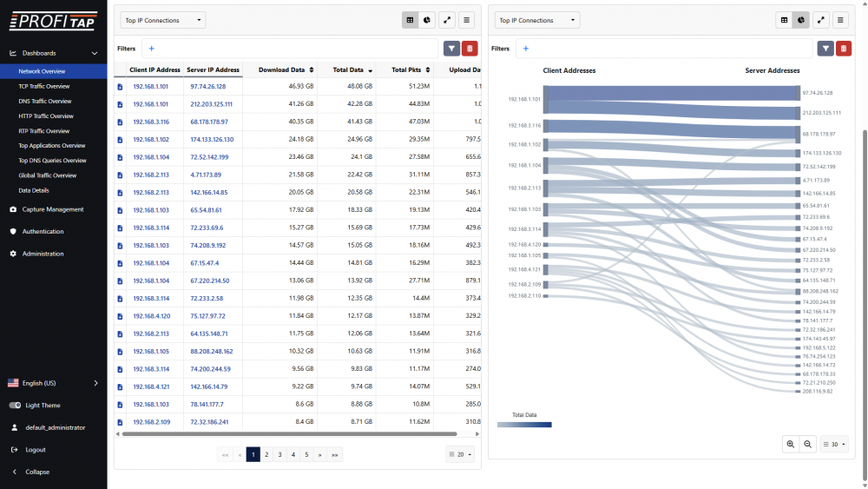The image size is (868, 489).
Task: Switch right panel to table view
Action: tap(784, 20)
